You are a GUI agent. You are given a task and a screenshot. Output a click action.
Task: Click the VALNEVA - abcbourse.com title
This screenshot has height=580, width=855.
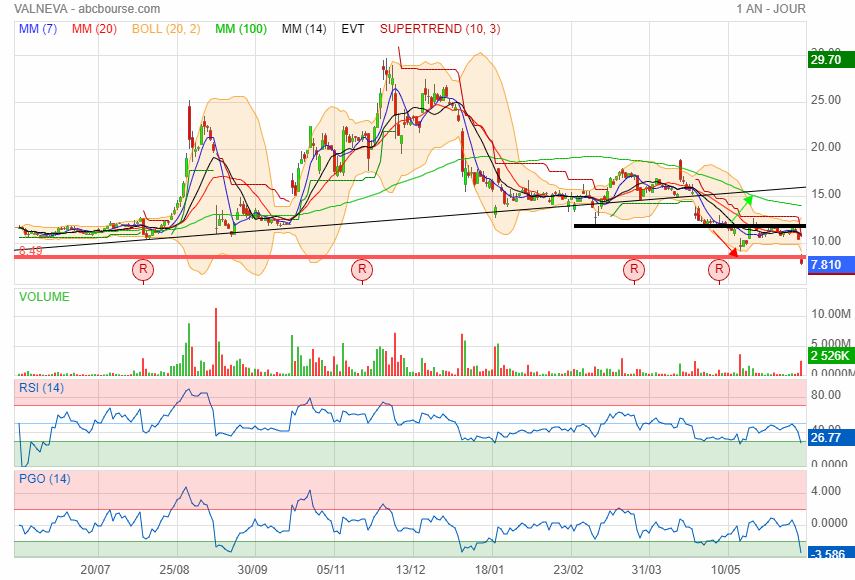pos(87,9)
